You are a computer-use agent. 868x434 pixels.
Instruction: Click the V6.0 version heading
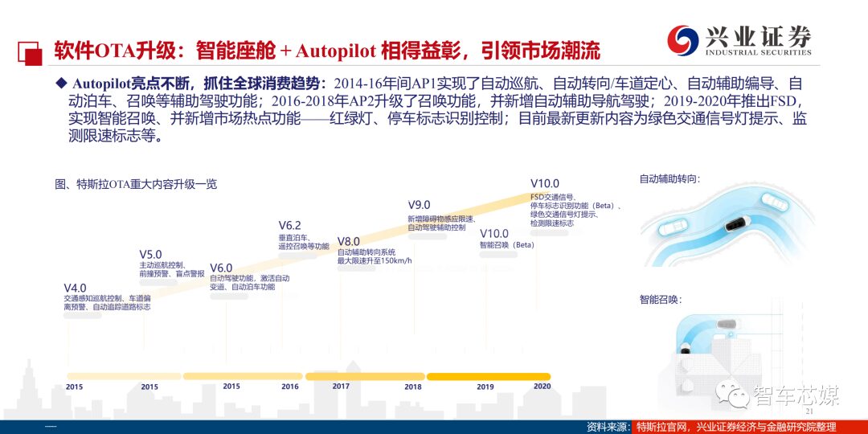(221, 268)
